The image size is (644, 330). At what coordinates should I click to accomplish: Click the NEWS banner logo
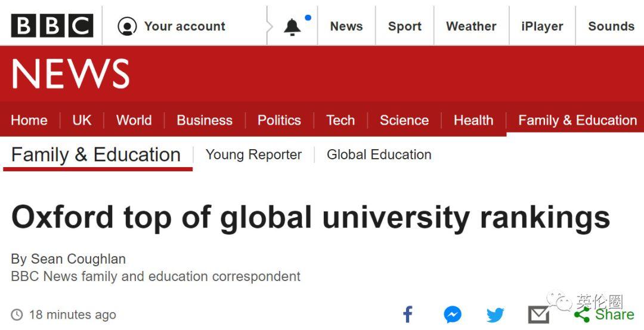point(70,74)
